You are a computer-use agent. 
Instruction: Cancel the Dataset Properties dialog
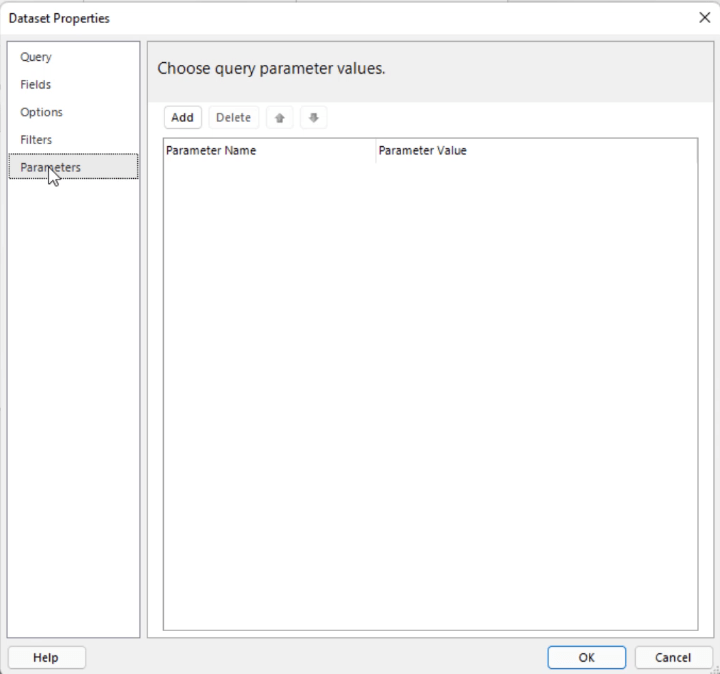click(x=673, y=657)
